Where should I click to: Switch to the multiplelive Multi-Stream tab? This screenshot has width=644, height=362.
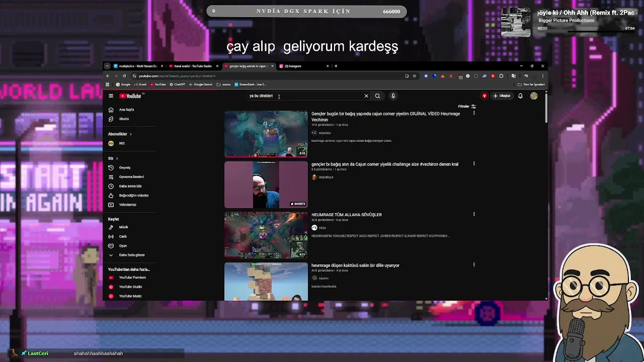coord(138,66)
